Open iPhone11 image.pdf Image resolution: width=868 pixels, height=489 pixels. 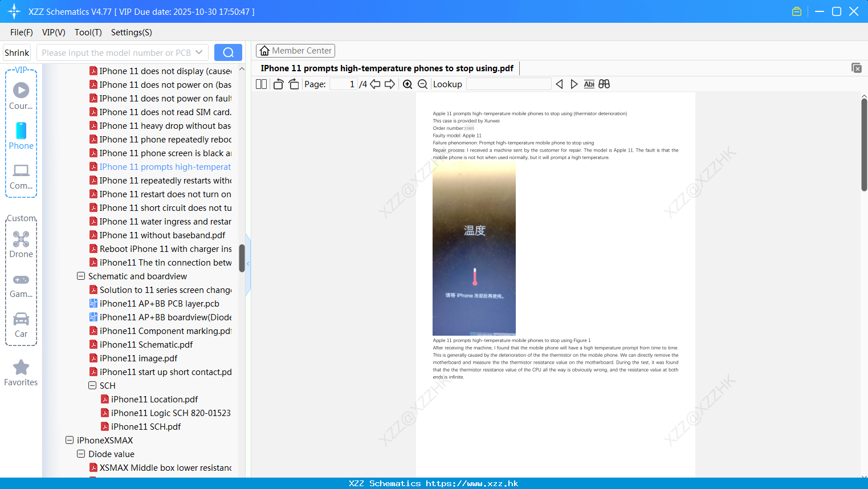click(x=133, y=358)
